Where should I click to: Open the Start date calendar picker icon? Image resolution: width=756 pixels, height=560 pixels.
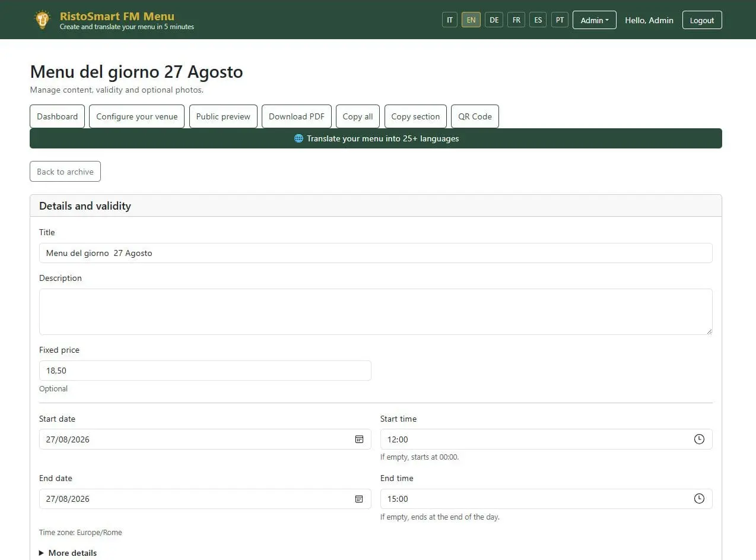coord(359,439)
